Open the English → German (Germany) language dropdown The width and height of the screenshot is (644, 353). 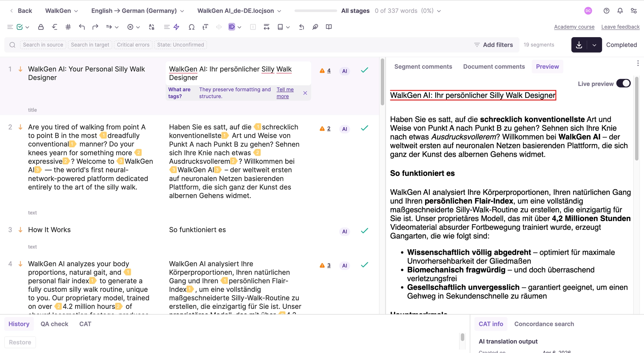[x=138, y=11]
